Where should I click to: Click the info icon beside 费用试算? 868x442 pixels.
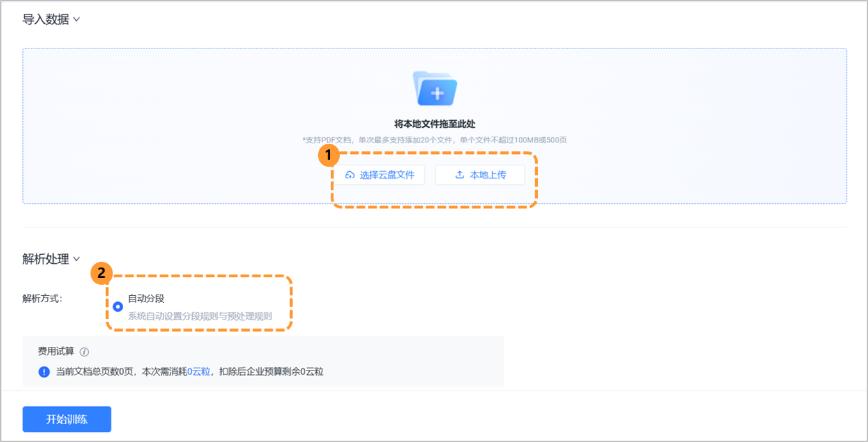84,352
